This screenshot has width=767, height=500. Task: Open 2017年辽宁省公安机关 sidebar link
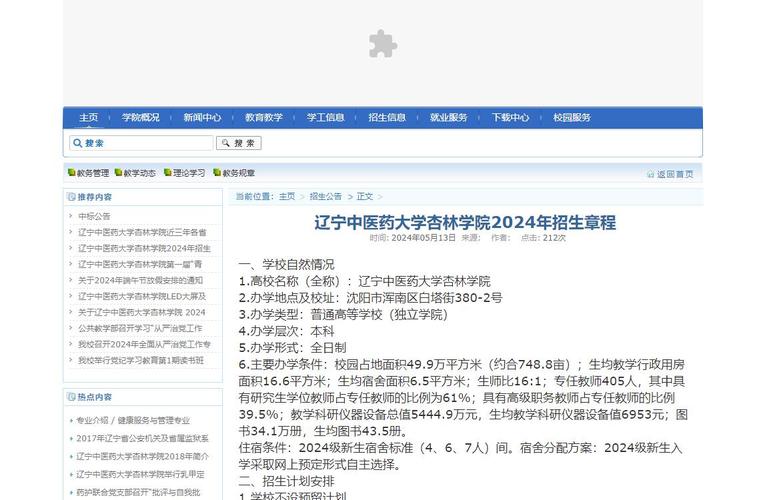tap(142, 438)
